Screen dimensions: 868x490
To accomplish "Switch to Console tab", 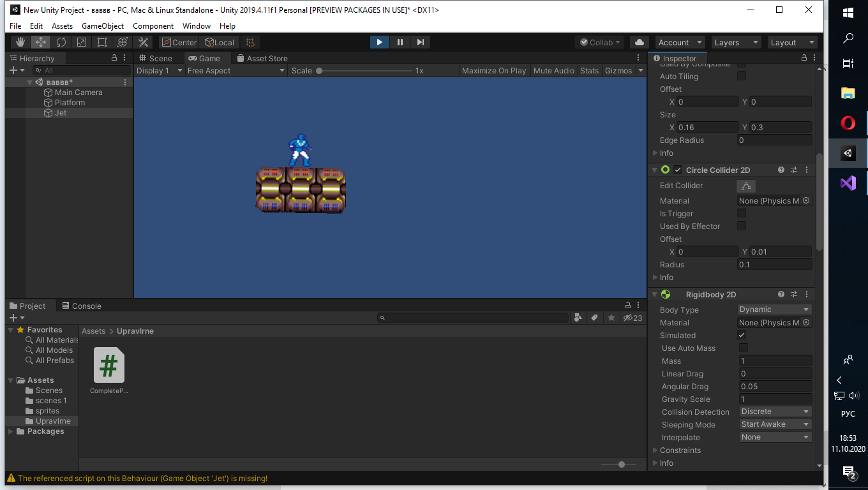I will click(x=82, y=306).
